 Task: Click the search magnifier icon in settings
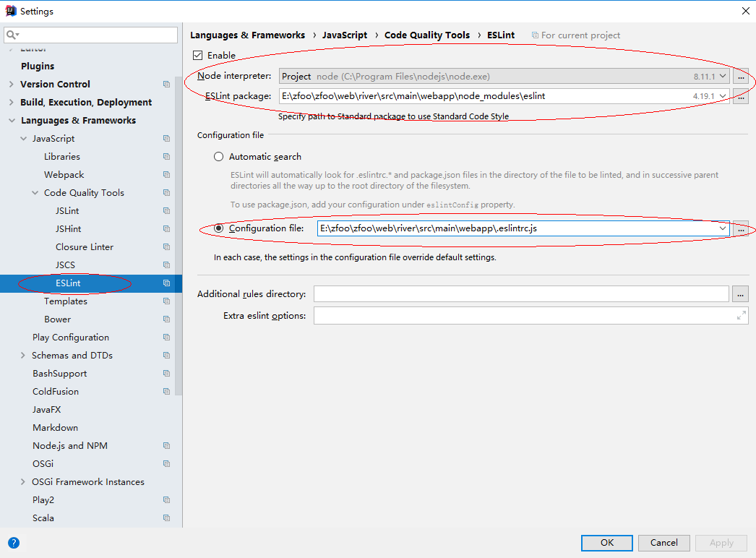point(12,35)
